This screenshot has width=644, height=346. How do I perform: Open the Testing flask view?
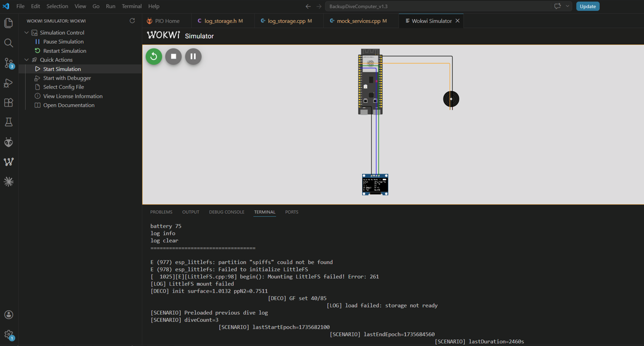click(9, 122)
